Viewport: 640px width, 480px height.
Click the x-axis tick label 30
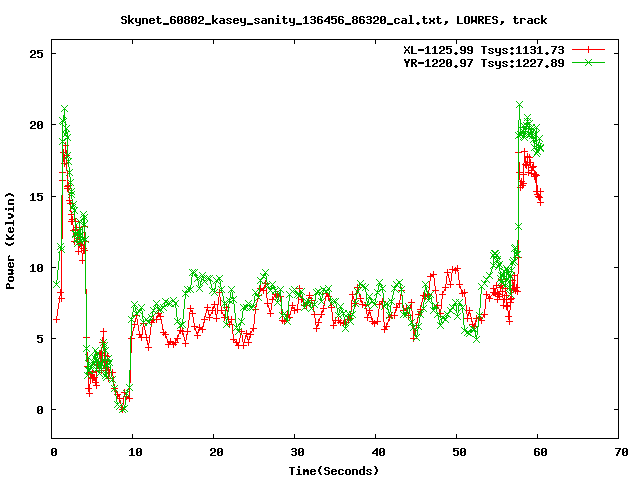pos(297,452)
